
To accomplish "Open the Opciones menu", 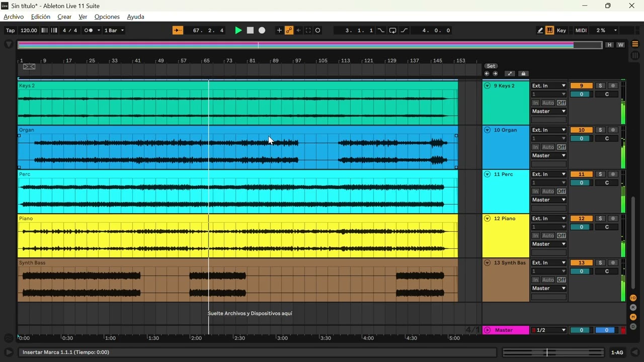I will (x=107, y=17).
